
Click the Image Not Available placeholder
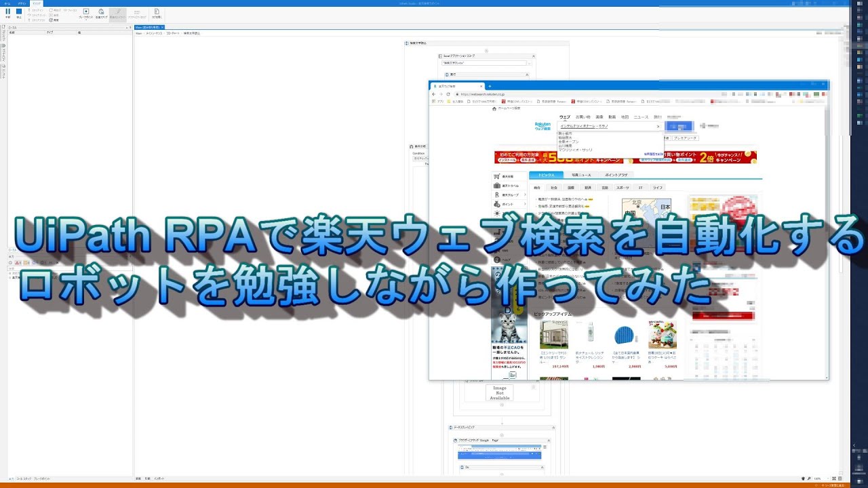click(500, 393)
